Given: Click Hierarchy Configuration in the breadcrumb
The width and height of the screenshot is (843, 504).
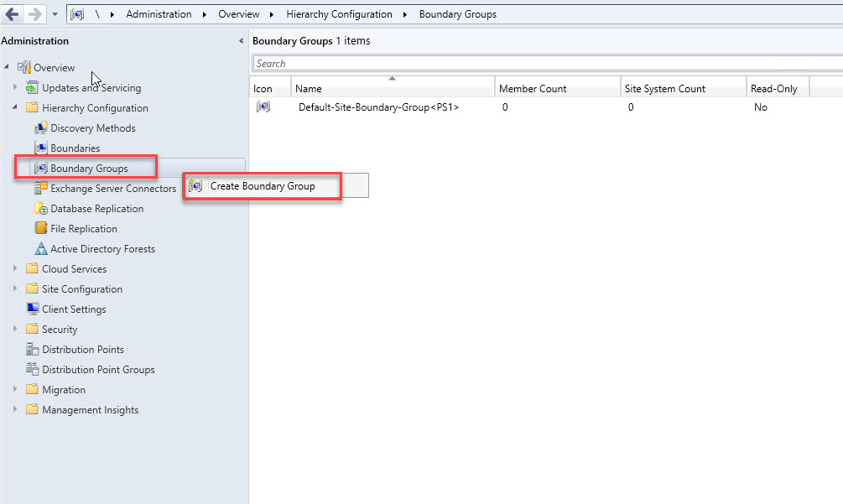Looking at the screenshot, I should click(339, 14).
